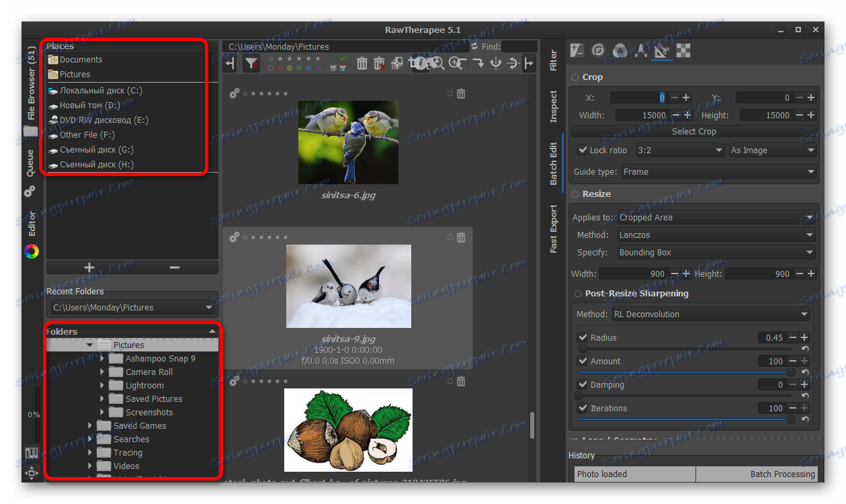Open Preferences via the gears icon in sidebar
This screenshot has height=504, width=846.
pyautogui.click(x=31, y=192)
